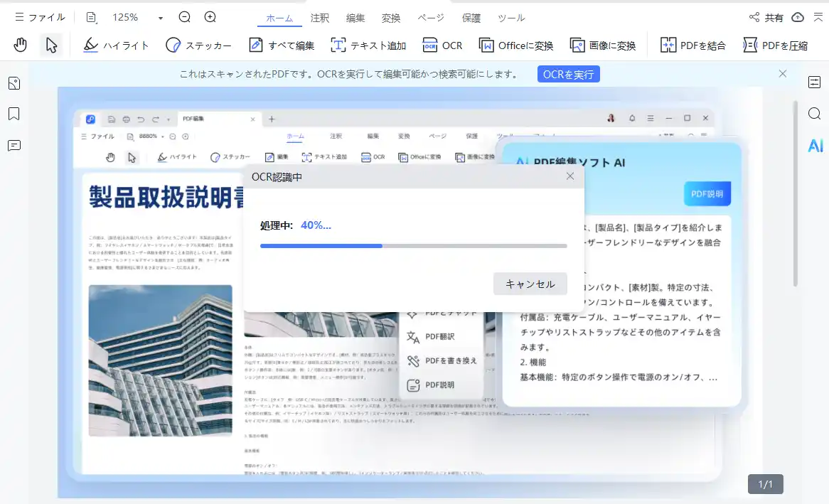Screen dimensions: 829x504
Task: Open the bookmarks panel in left sidebar
Action: pos(14,114)
